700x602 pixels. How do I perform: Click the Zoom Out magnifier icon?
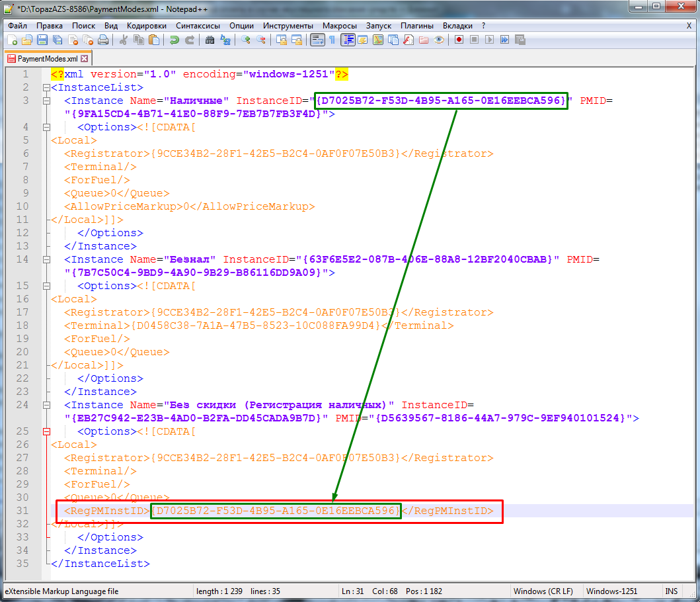tap(261, 40)
